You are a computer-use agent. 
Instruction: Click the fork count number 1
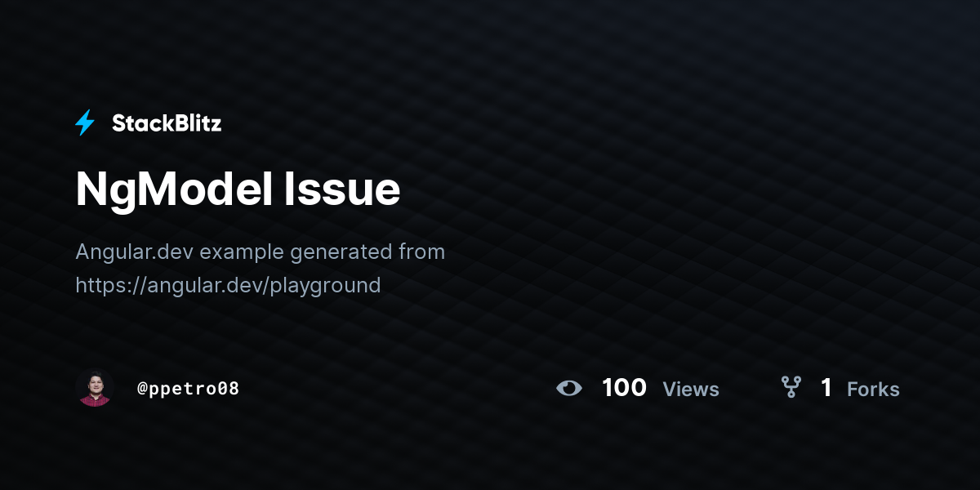[826, 388]
